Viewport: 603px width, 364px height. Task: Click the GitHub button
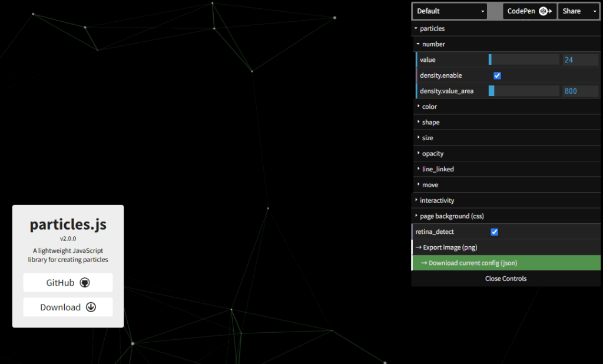point(68,283)
